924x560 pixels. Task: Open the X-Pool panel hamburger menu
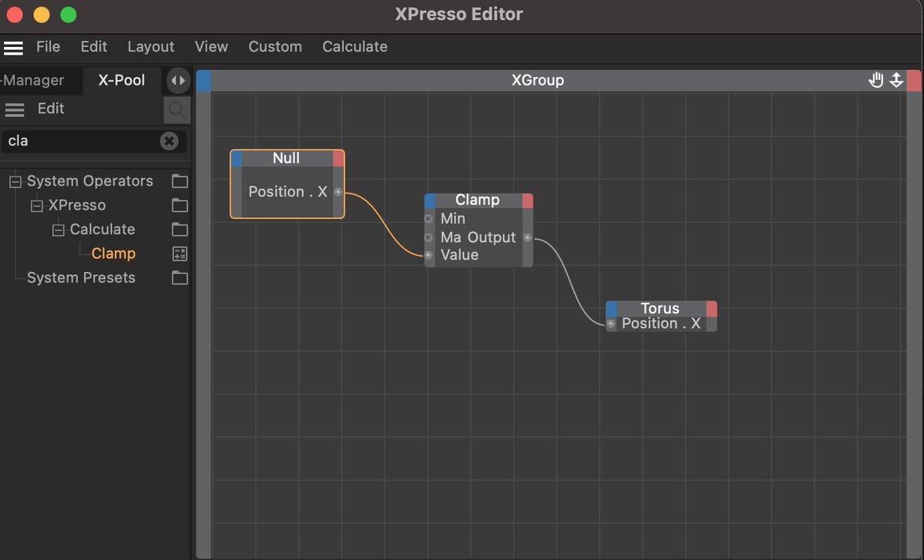point(15,109)
